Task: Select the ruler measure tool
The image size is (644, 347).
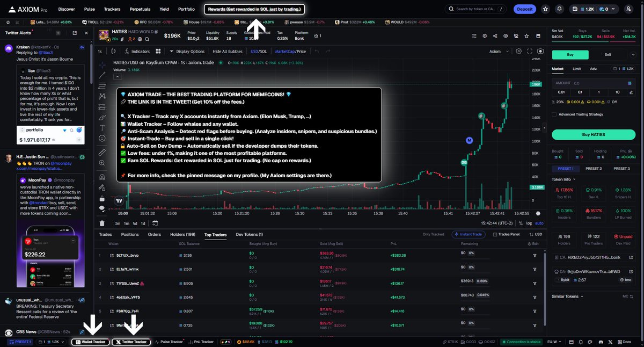Action: tap(102, 153)
